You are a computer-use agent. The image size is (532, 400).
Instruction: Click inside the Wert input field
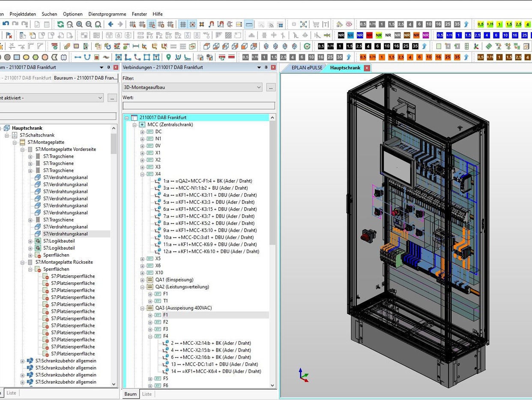(x=197, y=105)
